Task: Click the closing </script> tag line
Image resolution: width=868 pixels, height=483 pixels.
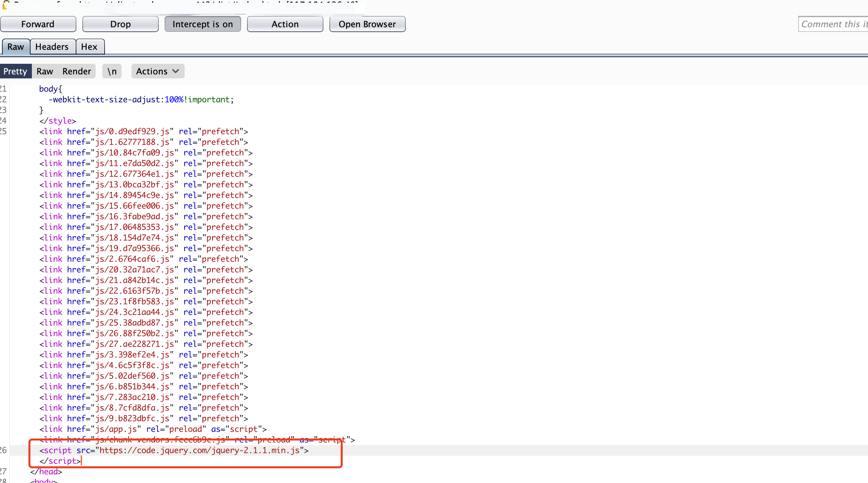Action: (60, 461)
